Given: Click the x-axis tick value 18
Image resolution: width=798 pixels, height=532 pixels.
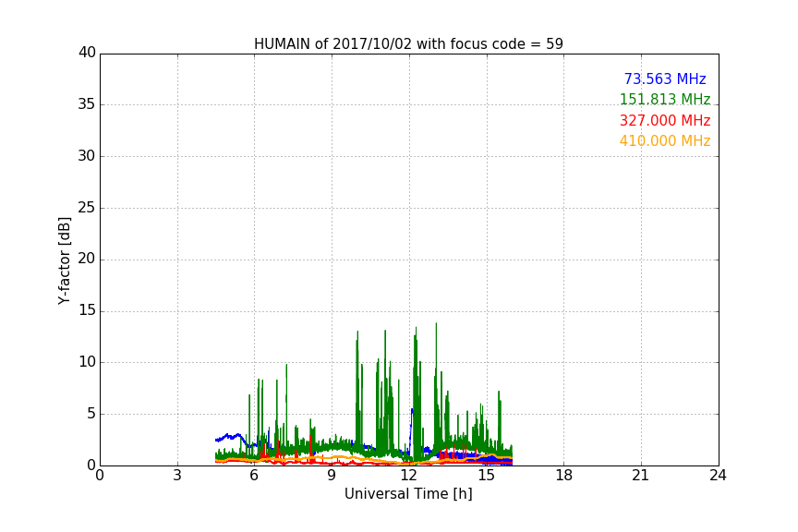Looking at the screenshot, I should 564,476.
